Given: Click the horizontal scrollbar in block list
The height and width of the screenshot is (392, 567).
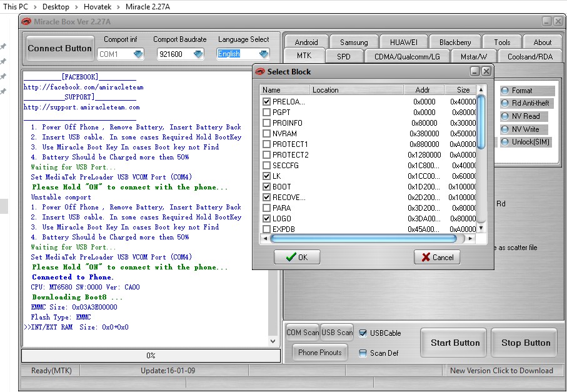Looking at the screenshot, I should pos(363,238).
